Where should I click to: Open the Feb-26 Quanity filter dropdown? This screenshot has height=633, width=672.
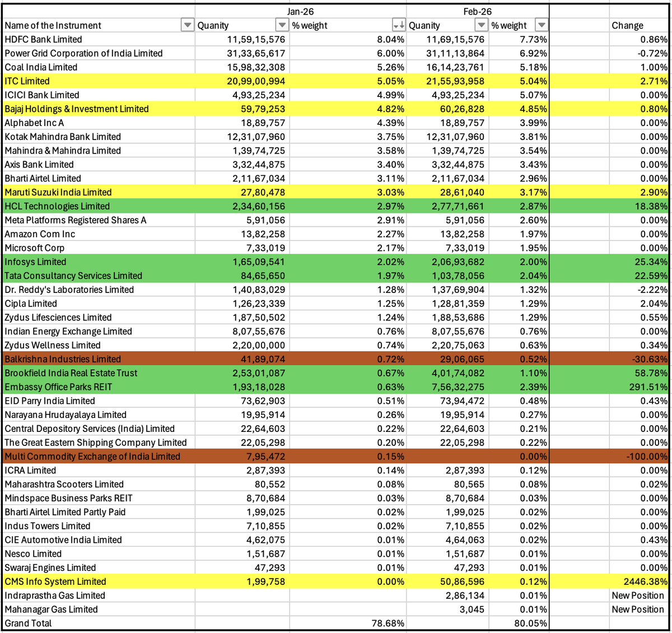coord(481,25)
